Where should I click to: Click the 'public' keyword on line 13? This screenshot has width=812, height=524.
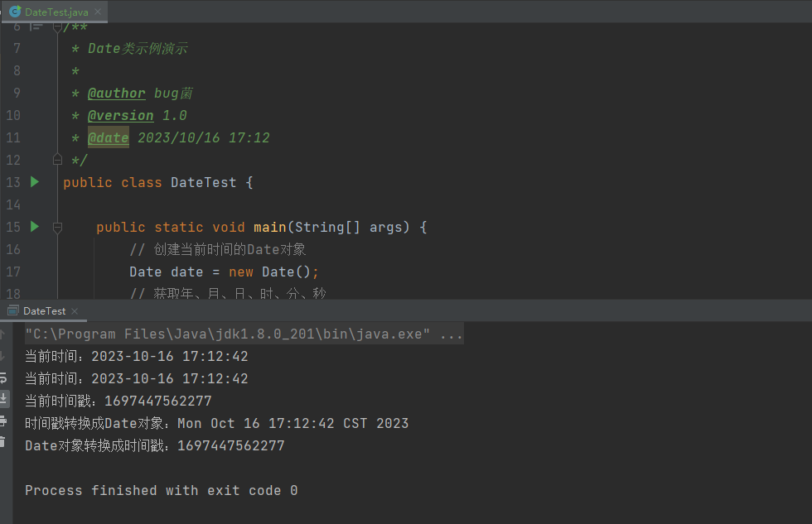point(88,183)
